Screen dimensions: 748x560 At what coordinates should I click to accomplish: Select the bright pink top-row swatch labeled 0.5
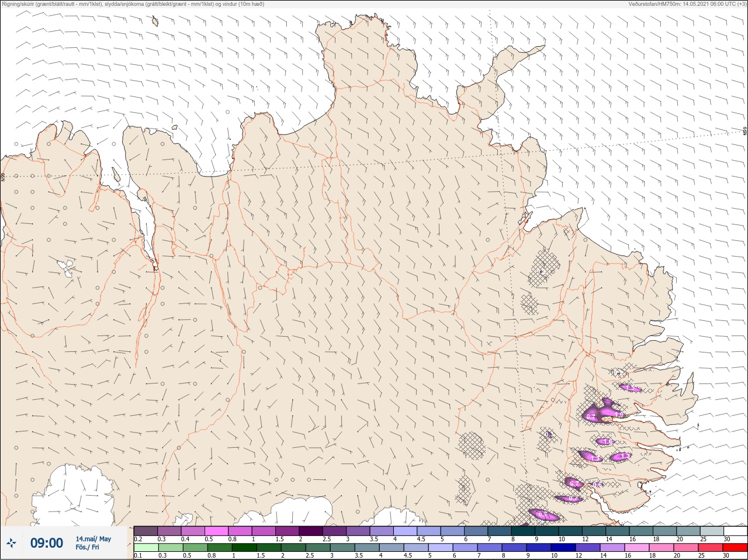click(216, 531)
